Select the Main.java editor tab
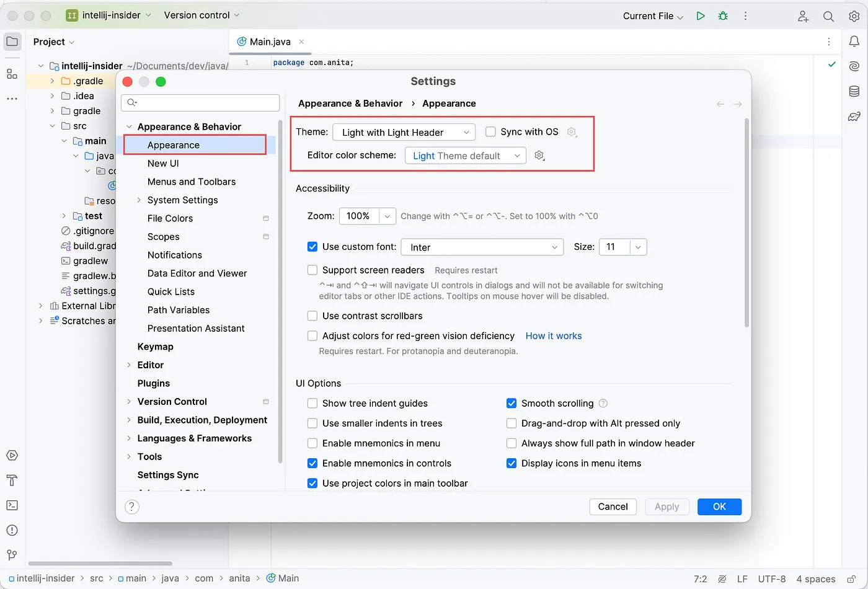This screenshot has height=589, width=868. 268,42
